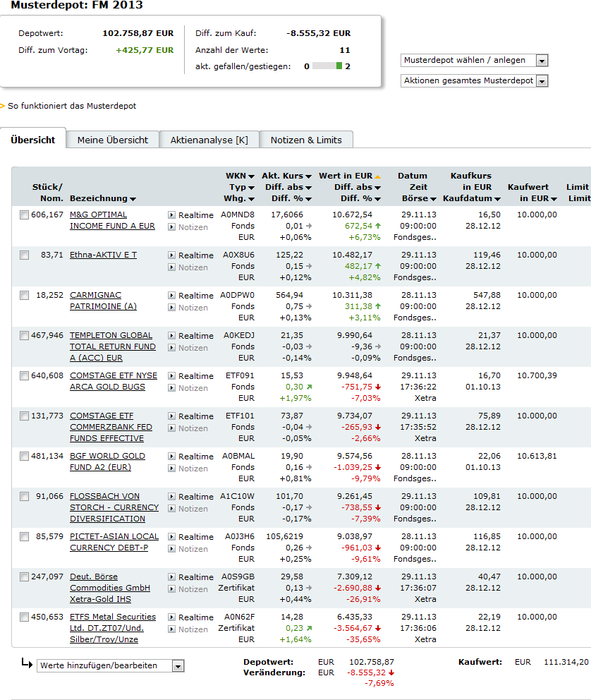The width and height of the screenshot is (591, 700).
Task: Switch to Meine Übersicht tab
Action: [113, 140]
